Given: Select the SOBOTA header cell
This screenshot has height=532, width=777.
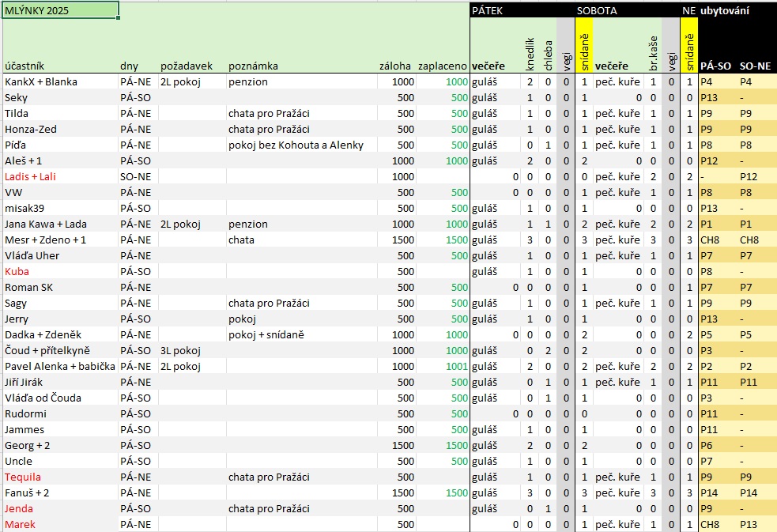Looking at the screenshot, I should tap(598, 11).
